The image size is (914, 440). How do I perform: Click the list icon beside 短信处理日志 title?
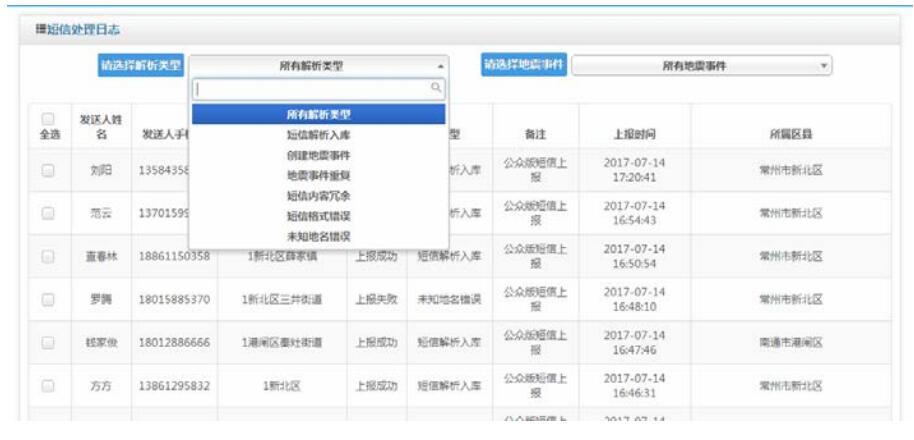(x=40, y=30)
